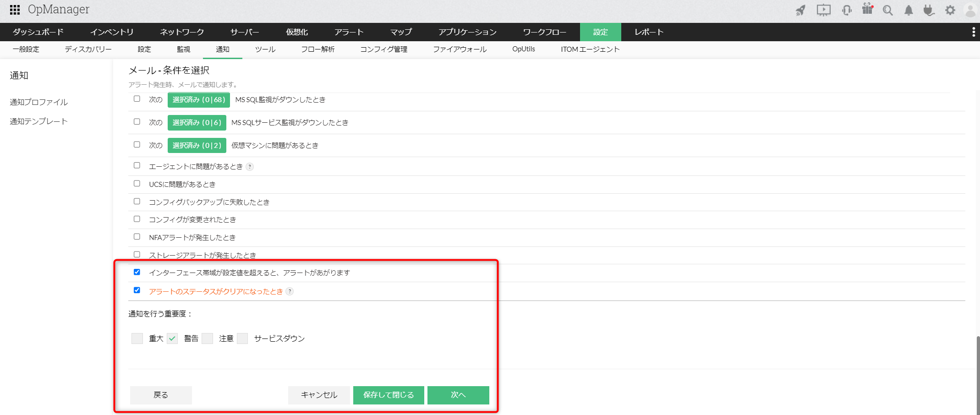
Task: Open the user profile avatar
Action: pos(971,11)
